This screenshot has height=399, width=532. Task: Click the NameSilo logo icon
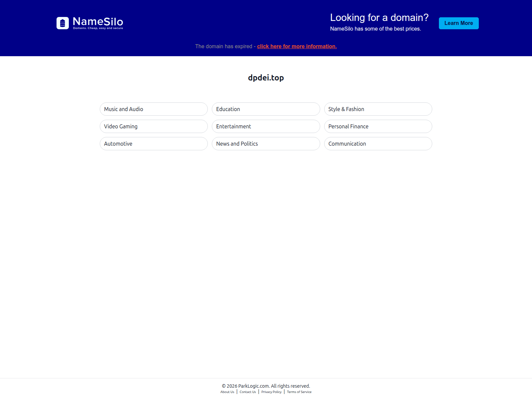(x=63, y=23)
